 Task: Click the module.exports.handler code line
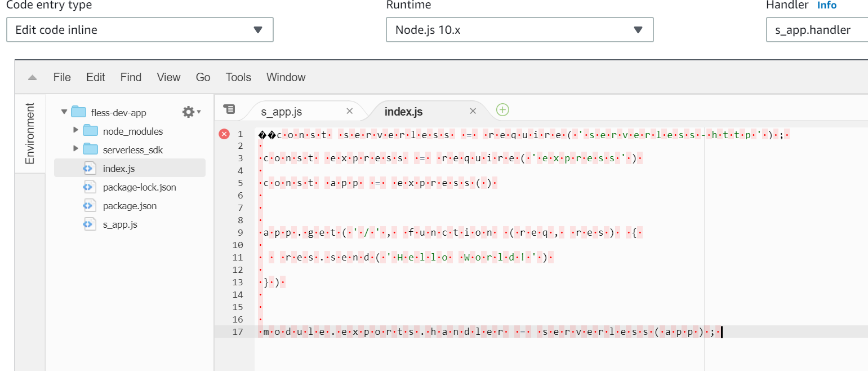(x=489, y=332)
